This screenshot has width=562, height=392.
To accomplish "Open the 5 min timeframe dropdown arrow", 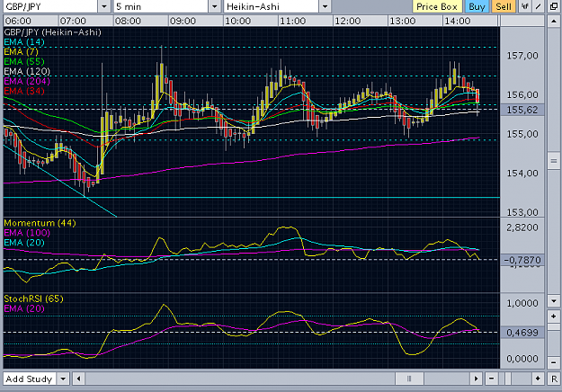I will point(215,6).
